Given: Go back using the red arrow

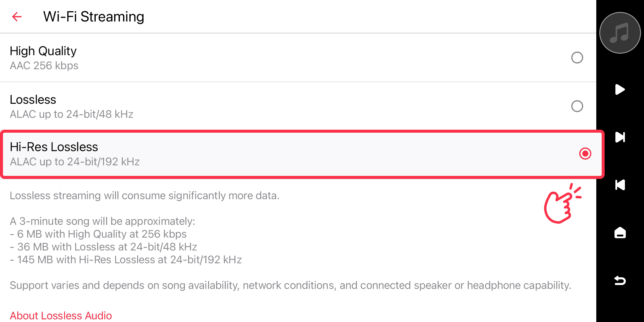Looking at the screenshot, I should point(17,17).
